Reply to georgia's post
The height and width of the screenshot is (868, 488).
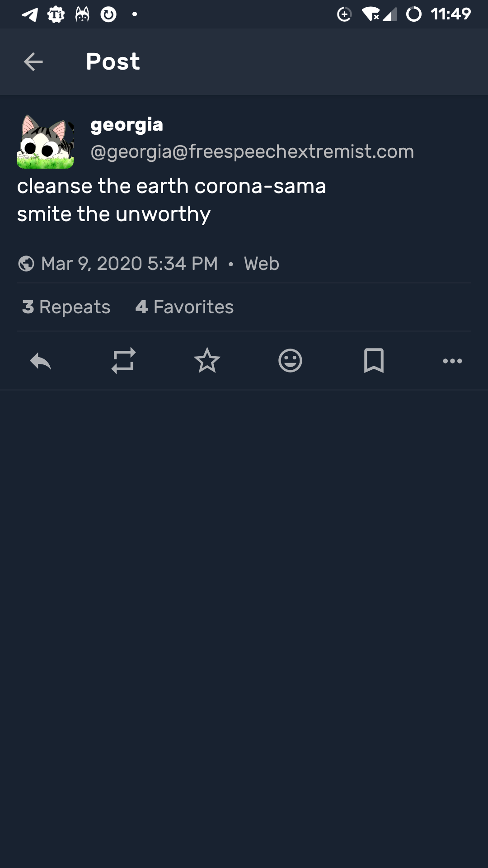(x=41, y=361)
